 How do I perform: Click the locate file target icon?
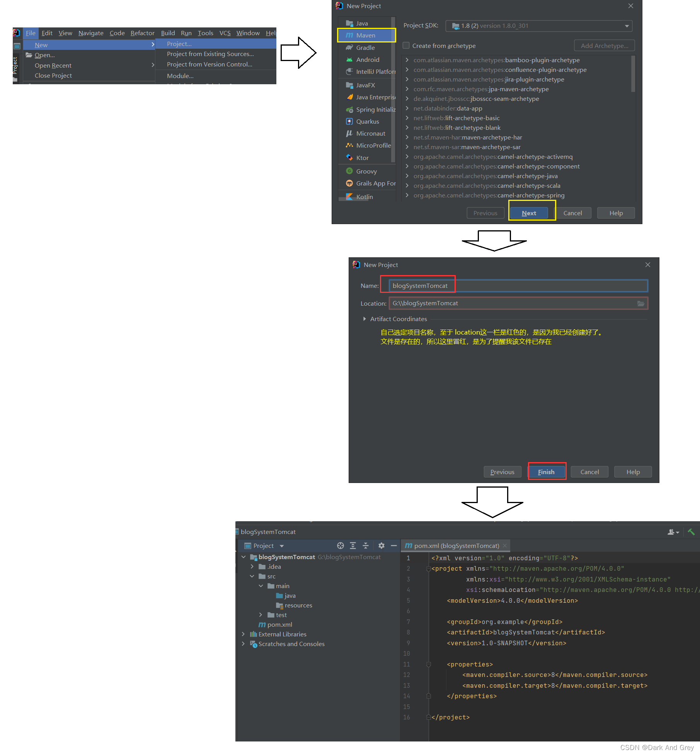click(340, 546)
